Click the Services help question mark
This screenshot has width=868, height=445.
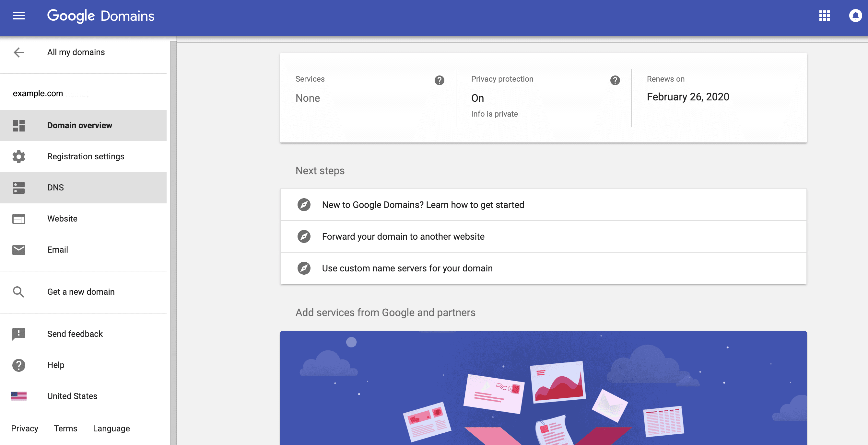pyautogui.click(x=439, y=80)
